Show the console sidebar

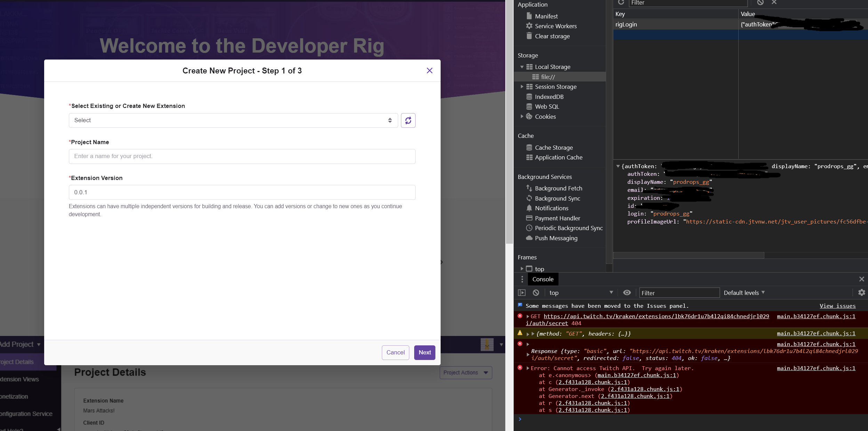point(522,293)
